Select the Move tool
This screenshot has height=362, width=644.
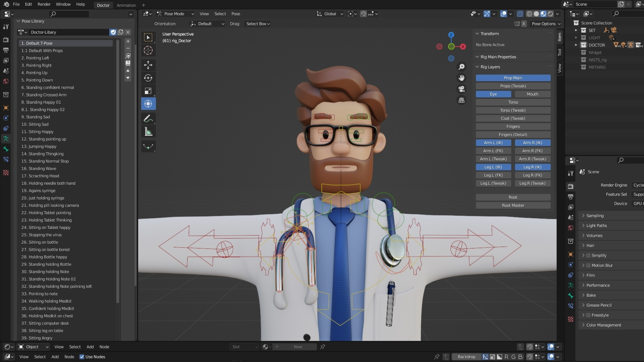point(148,65)
